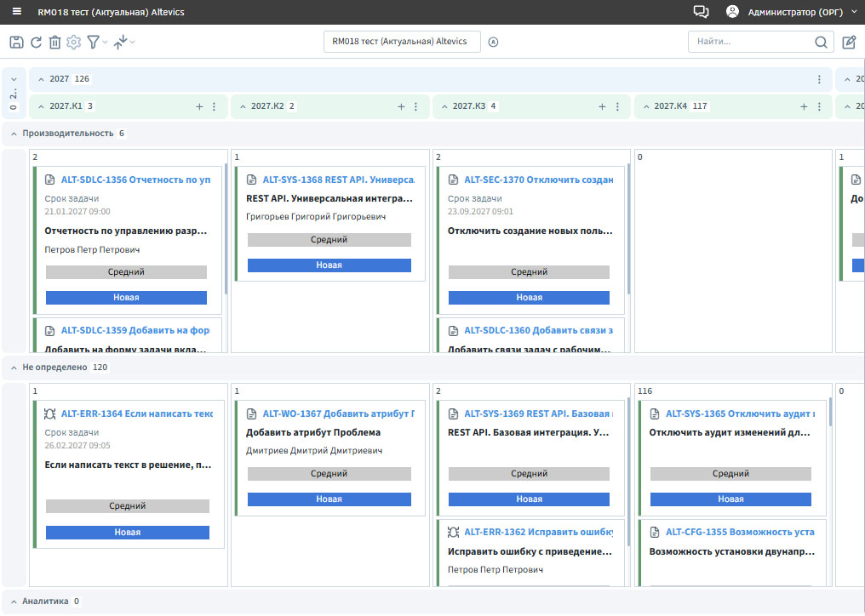
Task: Open options menu for column 2027.K3
Action: tap(617, 107)
